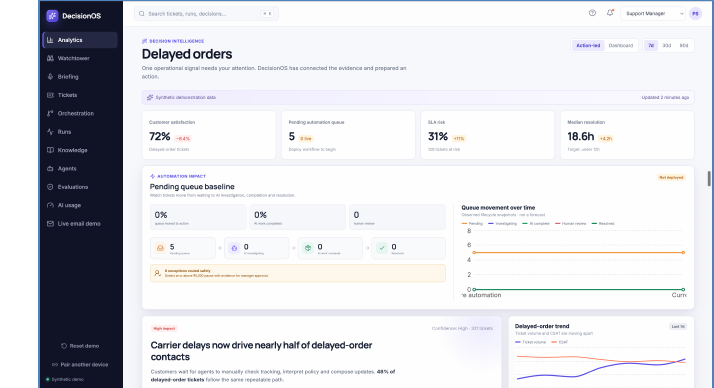
Task: Open the notifications bell
Action: (610, 13)
